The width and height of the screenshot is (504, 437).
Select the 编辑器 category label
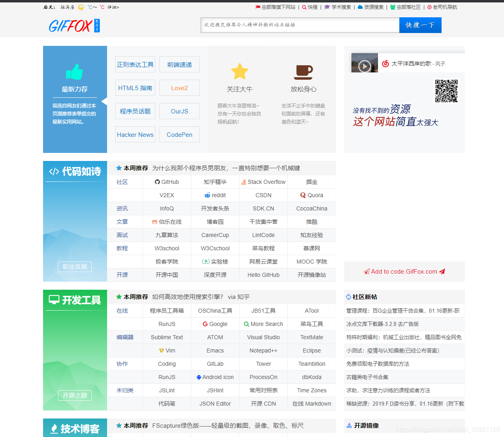[x=125, y=337]
